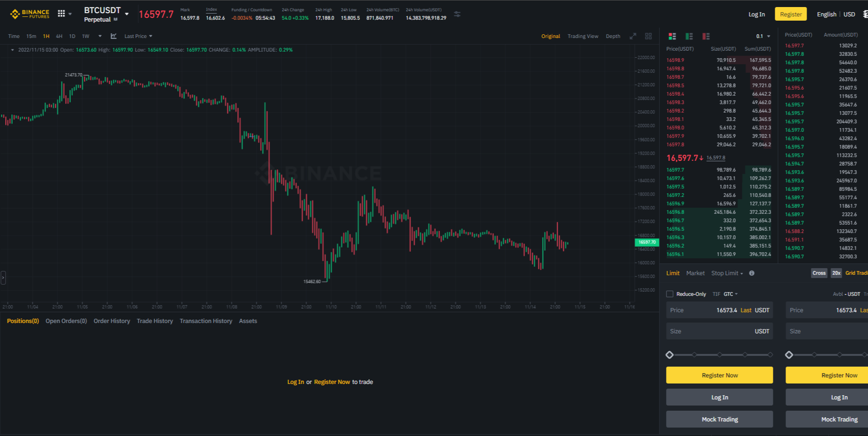Expand the BTCUSDT symbol selector arrow
This screenshot has width=868, height=436.
click(x=127, y=14)
